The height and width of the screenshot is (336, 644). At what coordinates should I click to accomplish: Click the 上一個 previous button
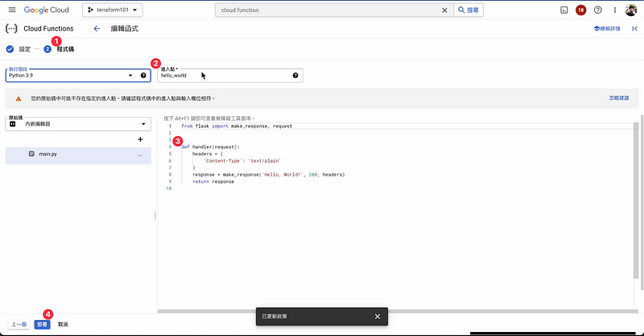[x=19, y=325]
